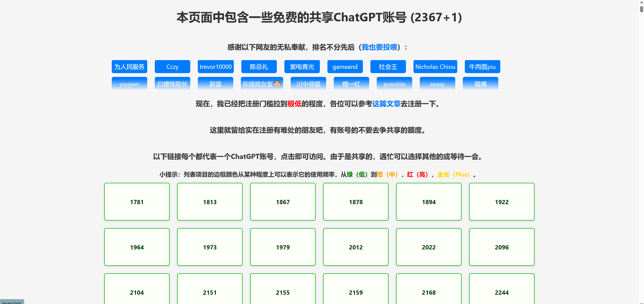The image size is (644, 304).
Task: Click the 在线找女友 emoji badge
Action: click(262, 84)
